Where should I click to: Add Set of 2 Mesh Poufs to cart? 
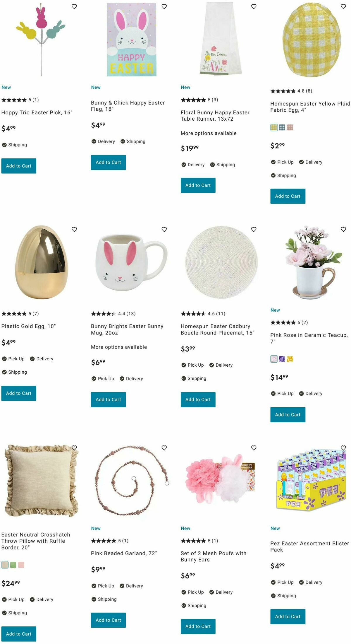pos(198,626)
